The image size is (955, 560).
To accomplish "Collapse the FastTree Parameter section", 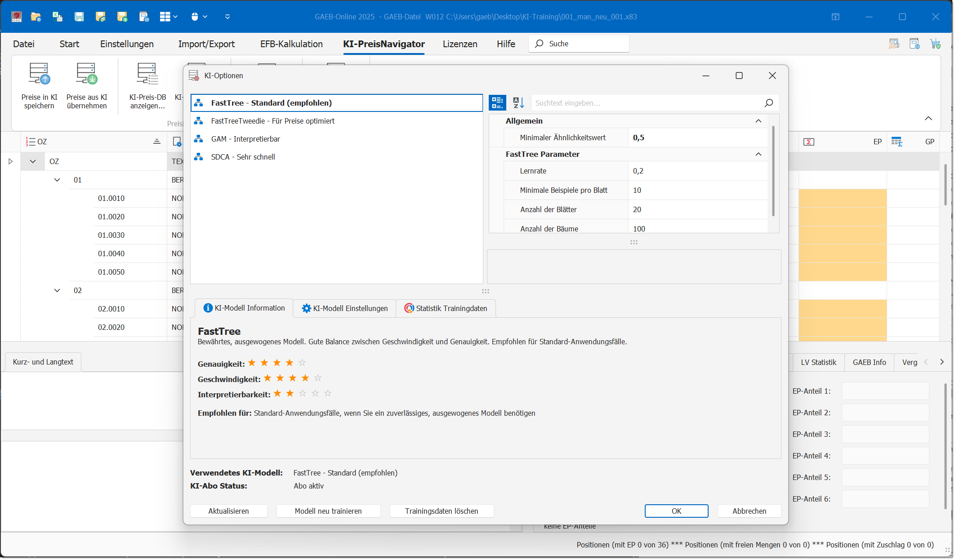I will pyautogui.click(x=759, y=154).
